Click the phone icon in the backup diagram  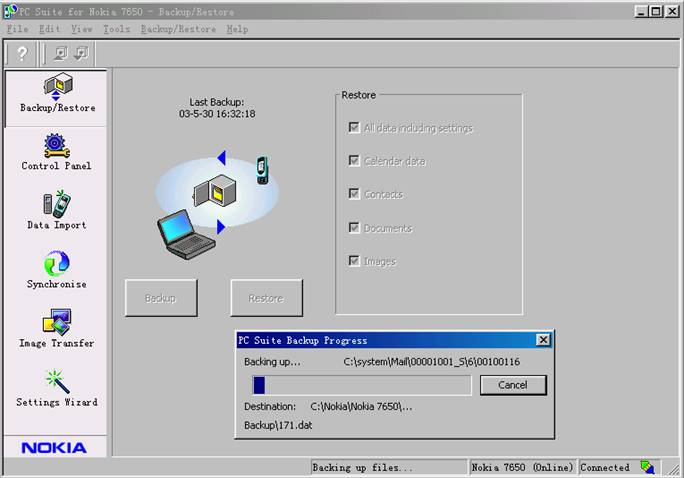click(262, 170)
